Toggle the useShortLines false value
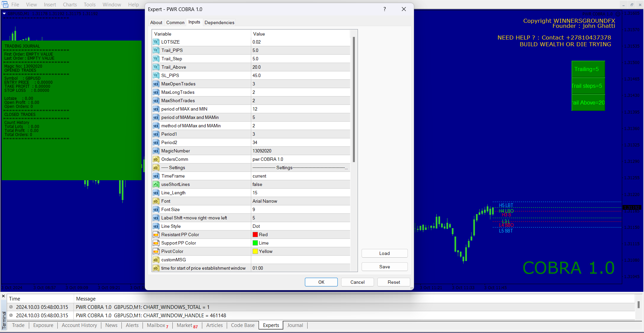 point(300,184)
